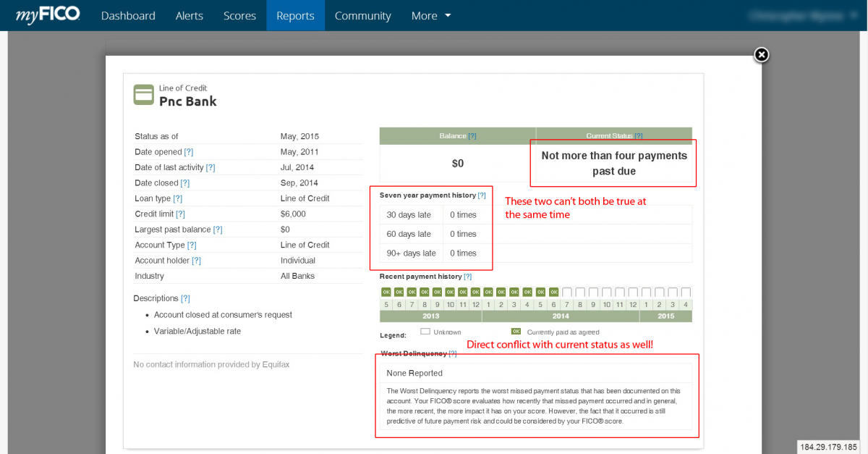Viewport: 868px width, 454px height.
Task: Click the '30 days late' row label
Action: 409,214
